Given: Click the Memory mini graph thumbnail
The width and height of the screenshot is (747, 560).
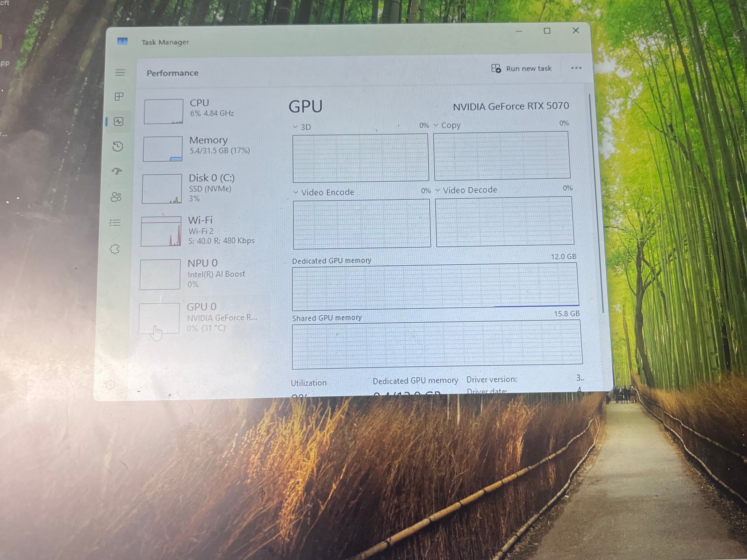Looking at the screenshot, I should click(163, 149).
